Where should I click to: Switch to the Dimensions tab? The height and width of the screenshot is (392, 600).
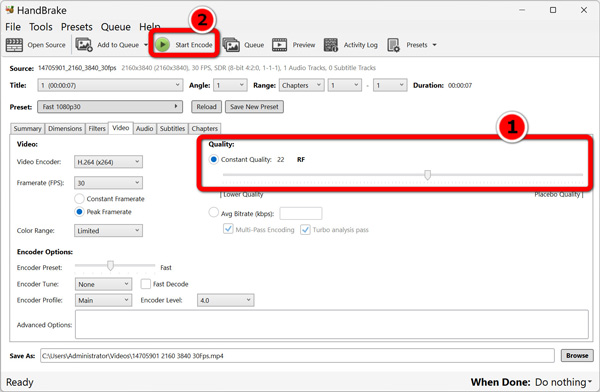coord(65,129)
